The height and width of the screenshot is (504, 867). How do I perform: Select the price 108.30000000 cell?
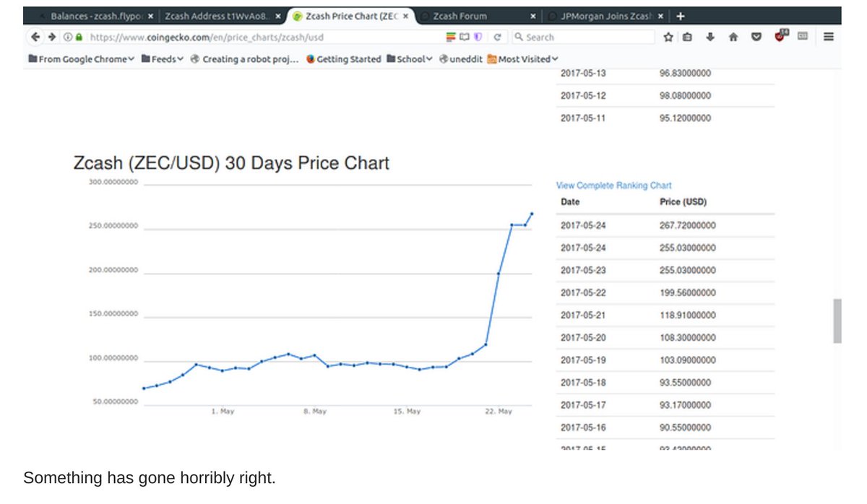[x=688, y=337]
